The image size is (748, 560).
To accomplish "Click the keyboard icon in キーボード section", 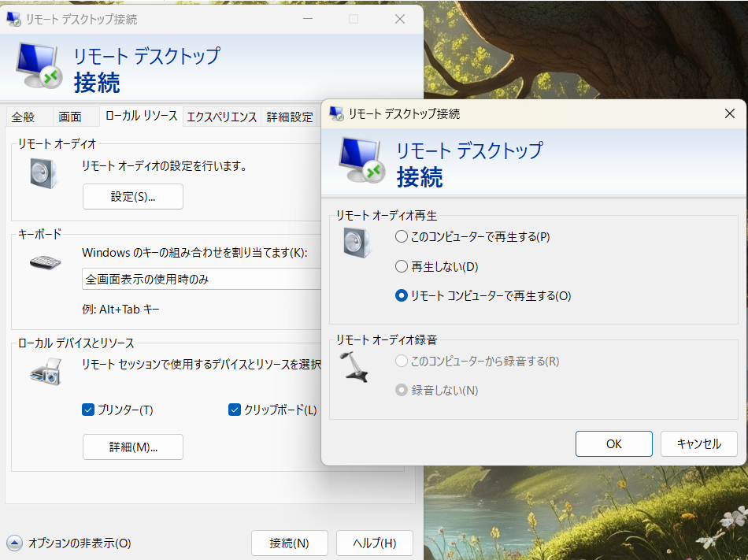I will (x=45, y=262).
